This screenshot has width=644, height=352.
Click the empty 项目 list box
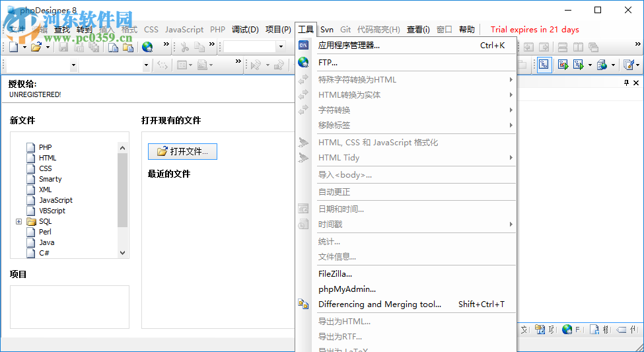click(69, 307)
